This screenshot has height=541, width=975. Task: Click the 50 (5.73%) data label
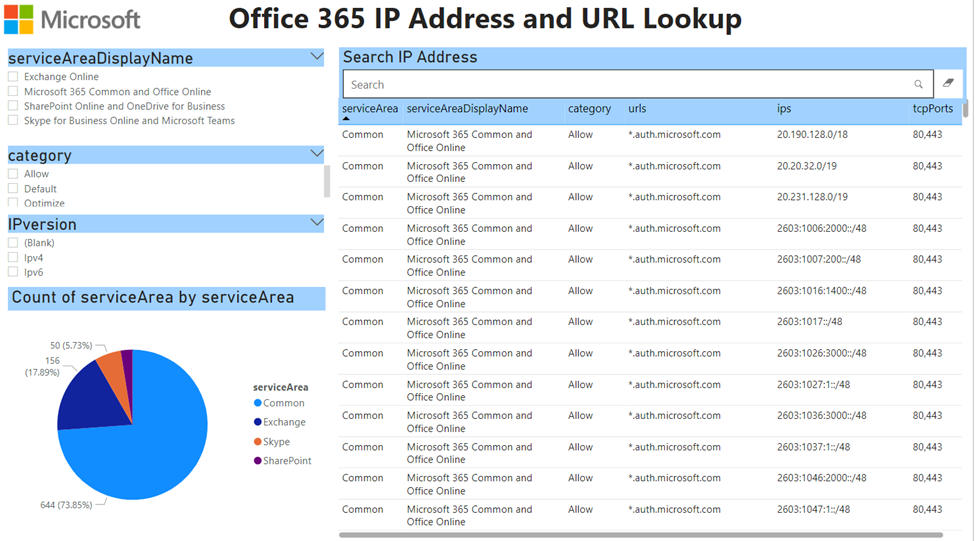click(x=71, y=345)
